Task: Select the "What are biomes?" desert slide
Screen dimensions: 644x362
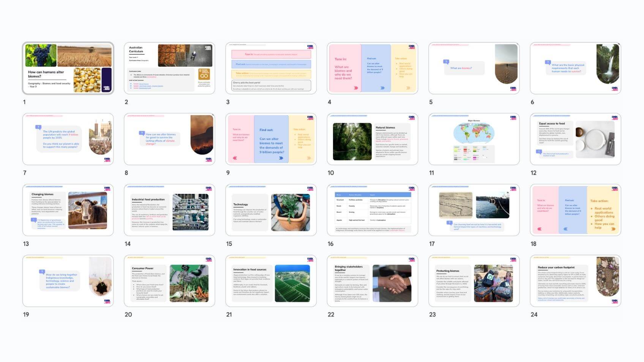Action: pos(474,68)
